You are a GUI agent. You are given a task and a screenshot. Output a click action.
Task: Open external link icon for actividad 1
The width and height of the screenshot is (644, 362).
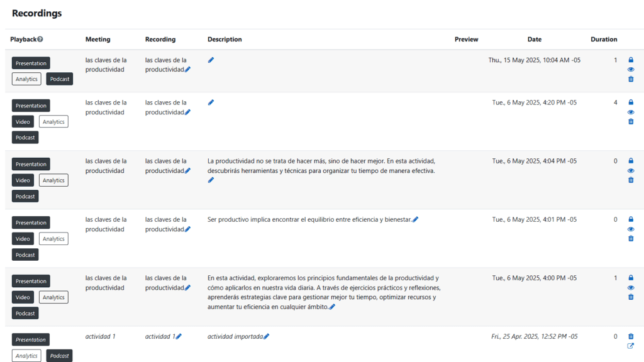(x=631, y=346)
